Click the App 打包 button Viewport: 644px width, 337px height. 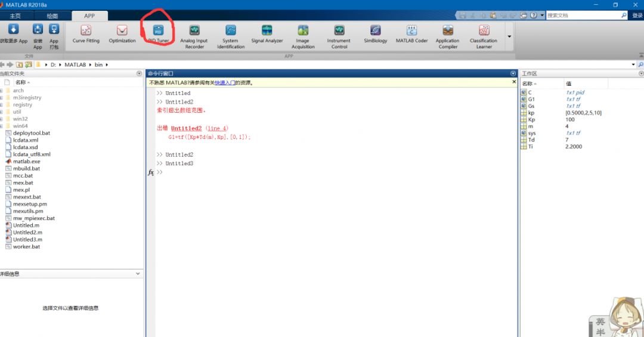(x=54, y=36)
